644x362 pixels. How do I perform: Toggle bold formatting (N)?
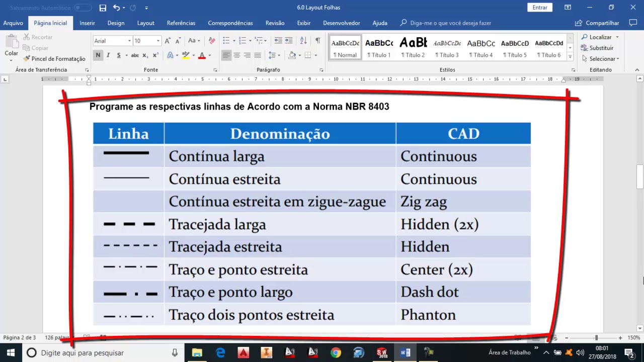point(98,55)
